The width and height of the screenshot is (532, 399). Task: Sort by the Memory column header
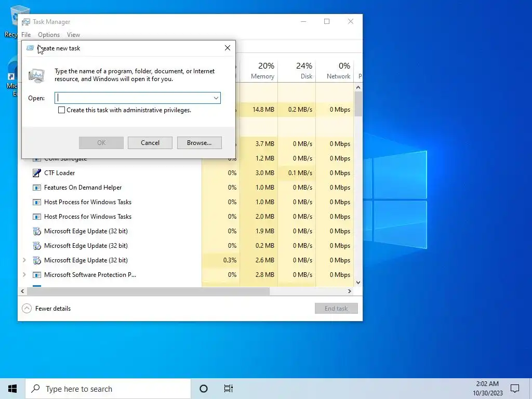259,71
